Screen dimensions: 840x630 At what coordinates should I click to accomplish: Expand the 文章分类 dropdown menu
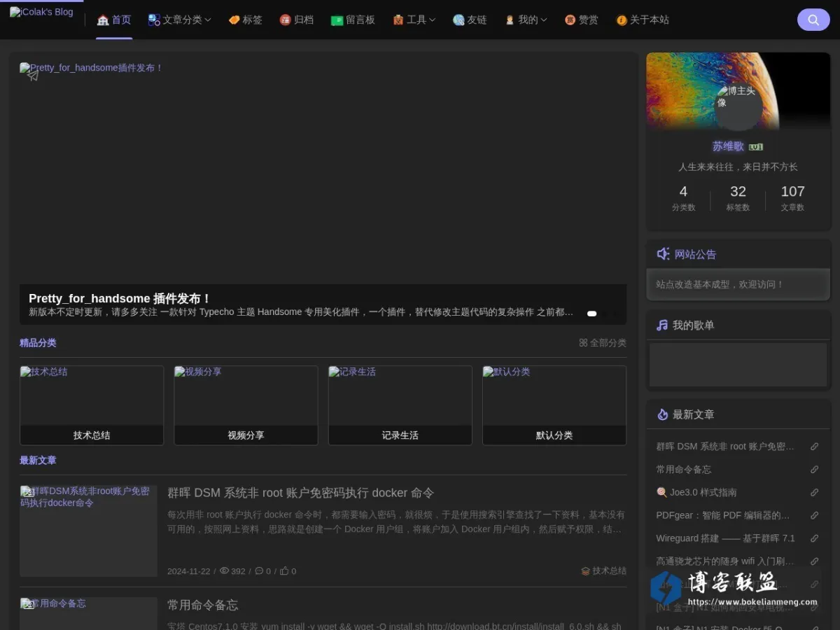coord(179,20)
